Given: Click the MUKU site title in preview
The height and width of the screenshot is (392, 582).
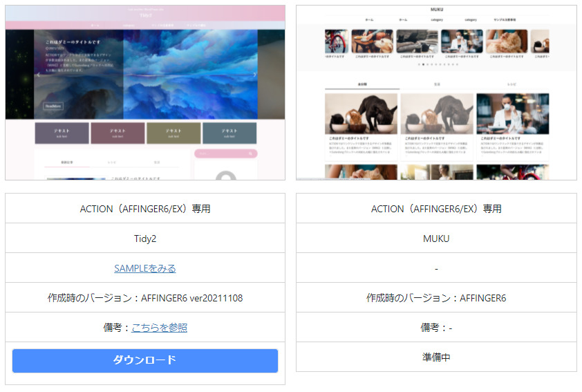Looking at the screenshot, I should click(x=437, y=10).
